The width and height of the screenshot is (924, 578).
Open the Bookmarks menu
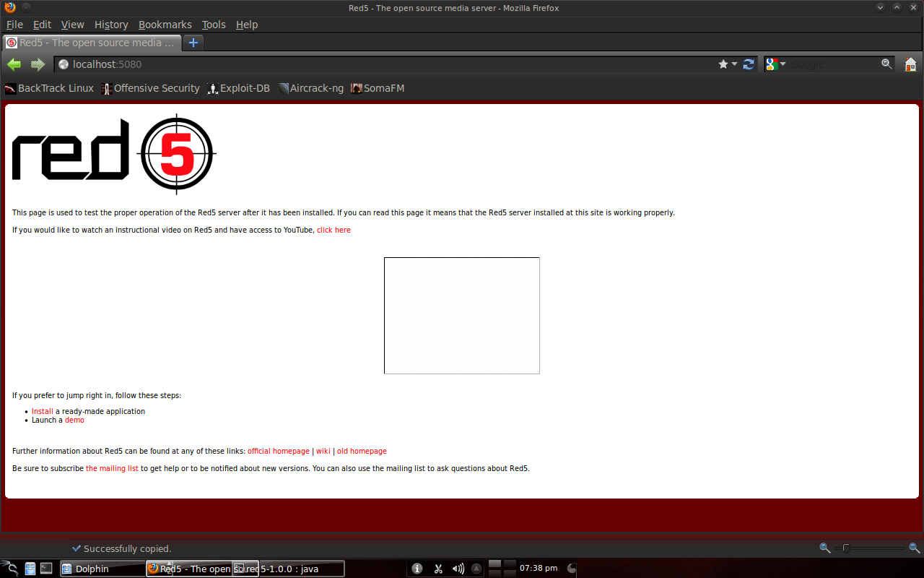[x=165, y=24]
